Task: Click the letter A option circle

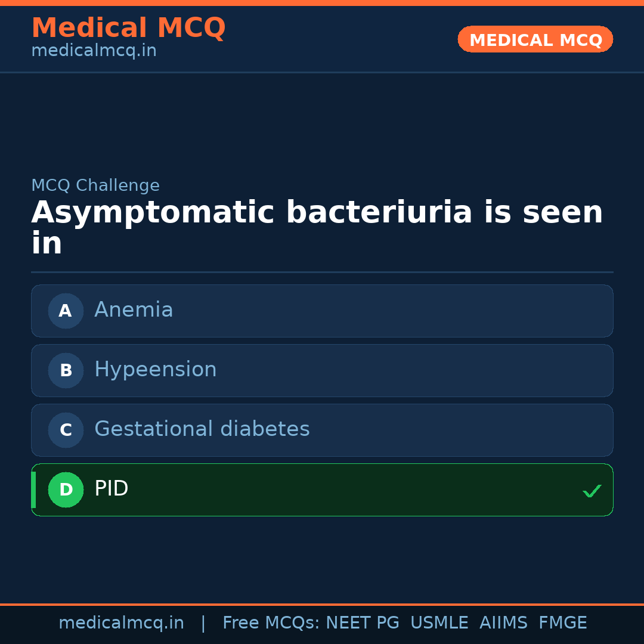Action: 66,311
